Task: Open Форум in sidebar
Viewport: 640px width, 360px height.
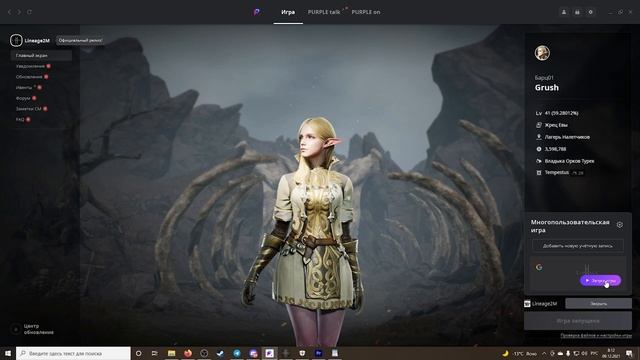Action: point(23,98)
